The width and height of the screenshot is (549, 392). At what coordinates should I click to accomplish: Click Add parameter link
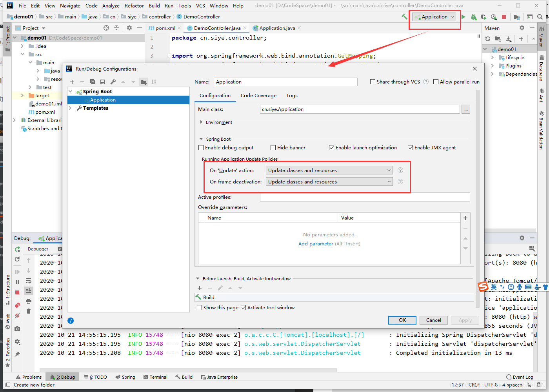click(316, 244)
